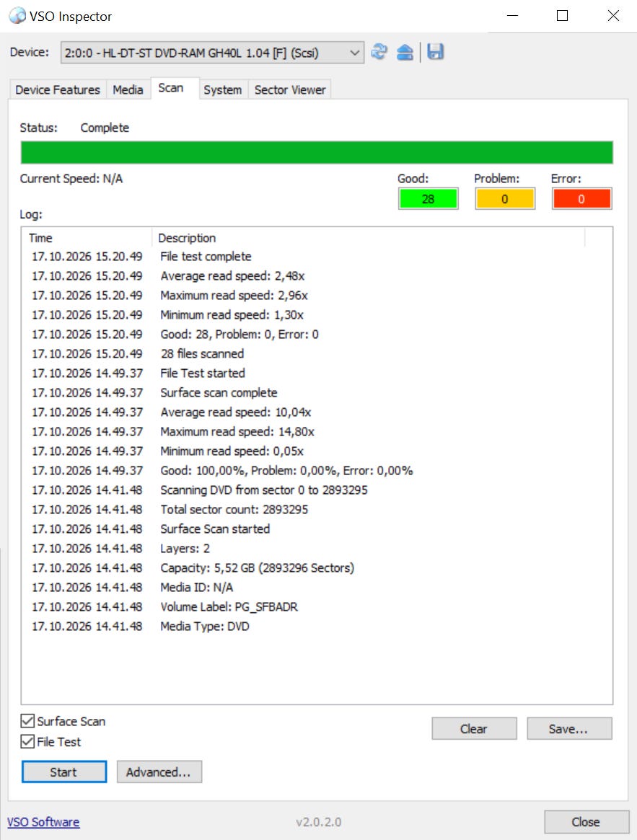Go to the Sector Viewer tab
Image resolution: width=637 pixels, height=840 pixels.
pos(290,89)
